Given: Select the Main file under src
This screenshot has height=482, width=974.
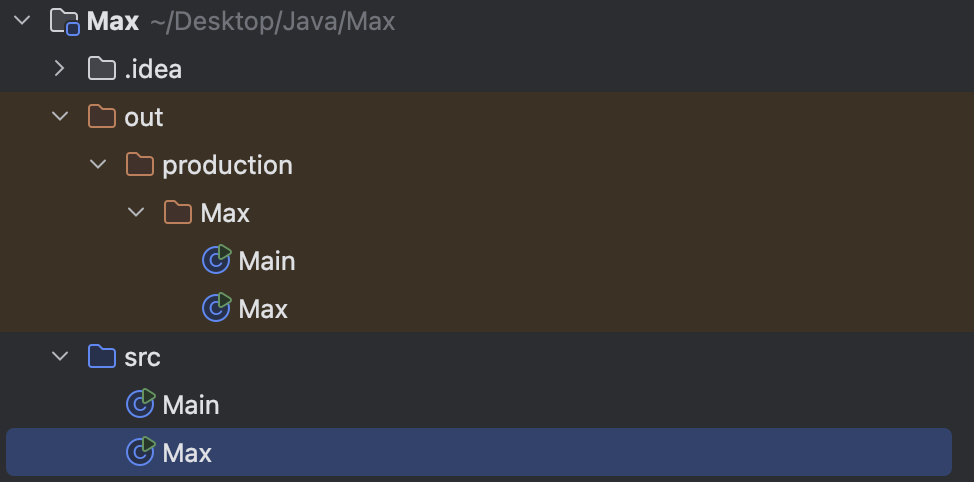Looking at the screenshot, I should [x=191, y=405].
